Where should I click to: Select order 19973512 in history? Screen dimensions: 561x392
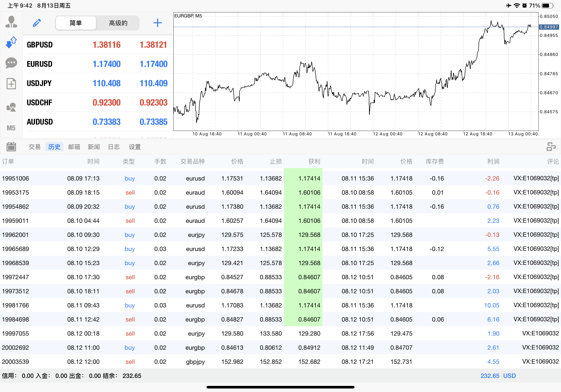click(280, 291)
